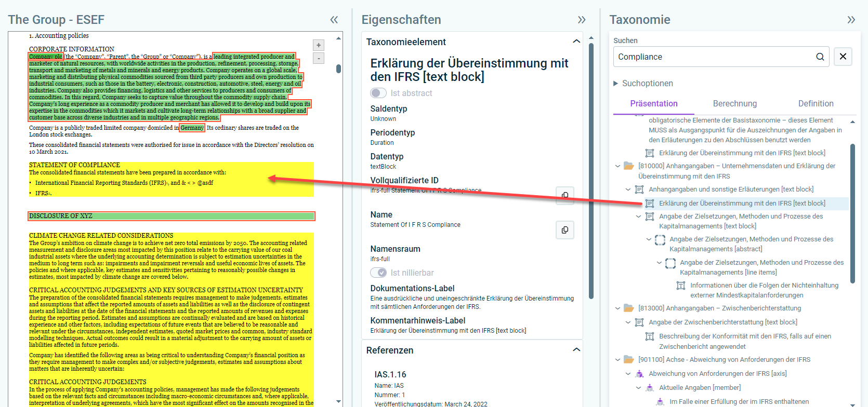
Task: Click the Compliance search input field
Action: (x=712, y=57)
